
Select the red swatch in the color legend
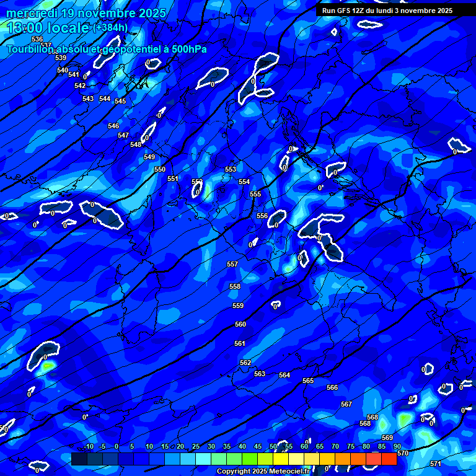click(x=389, y=459)
